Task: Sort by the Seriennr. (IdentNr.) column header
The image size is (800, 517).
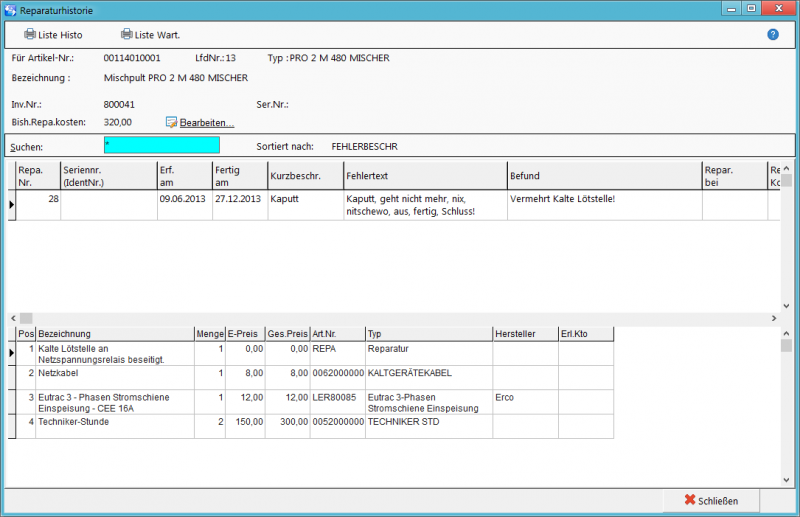Action: (x=109, y=176)
